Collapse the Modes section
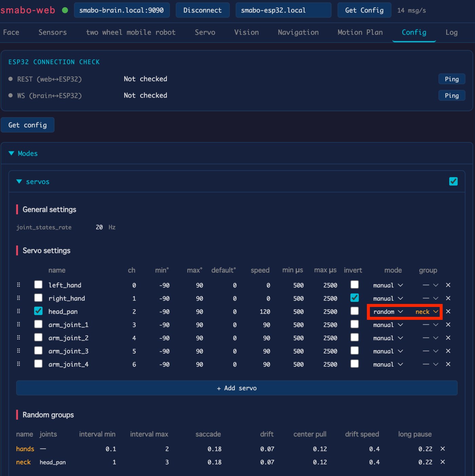Viewport: 475px width, 476px height. coord(23,153)
